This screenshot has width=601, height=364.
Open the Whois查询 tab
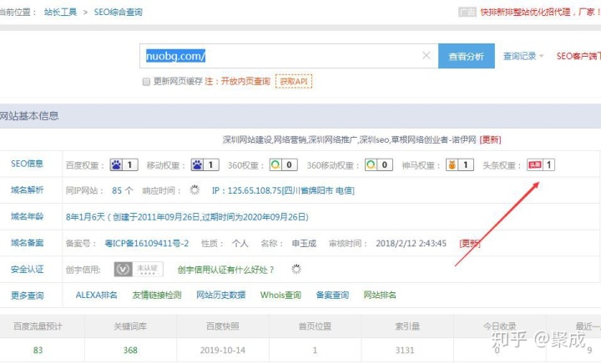coord(280,295)
